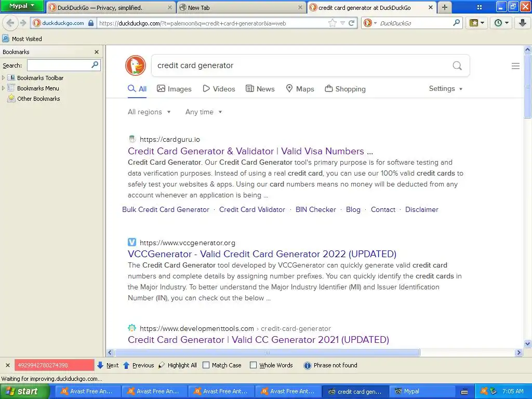
Task: Click the vccgenerator.org favicon
Action: click(x=132, y=242)
